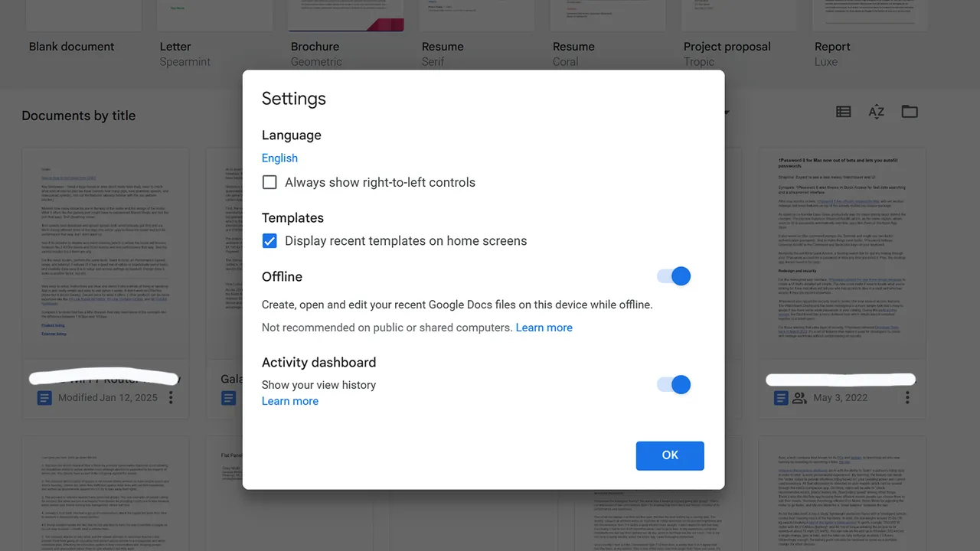Uncheck Display recent templates on home screens

point(269,240)
